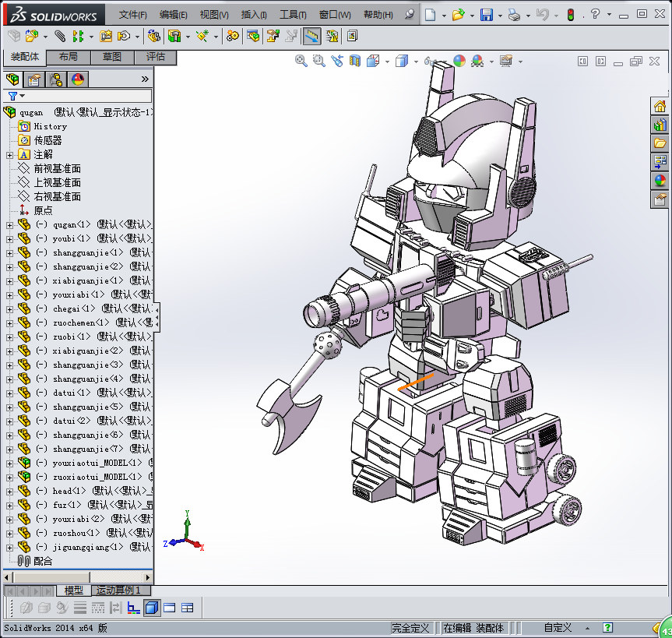Expand the datui<2> component node
672x638 pixels.
9,421
